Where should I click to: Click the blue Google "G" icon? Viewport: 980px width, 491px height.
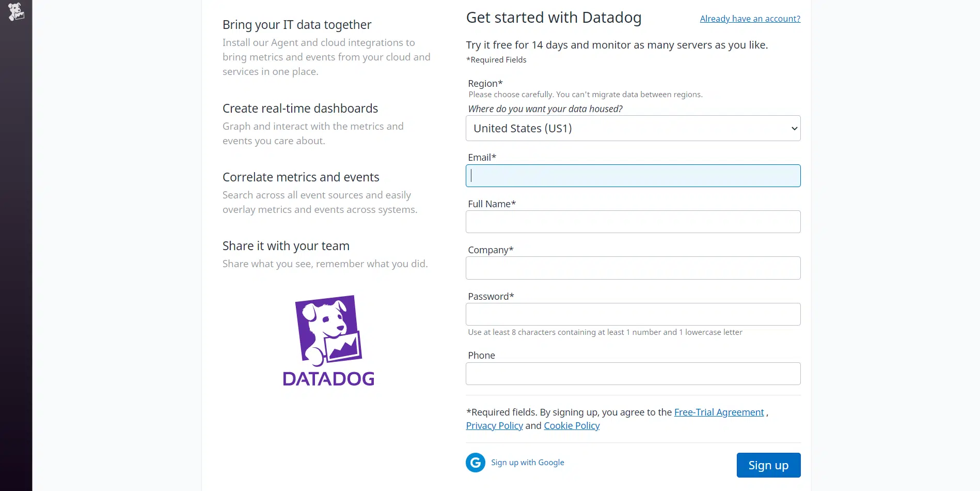(x=476, y=463)
